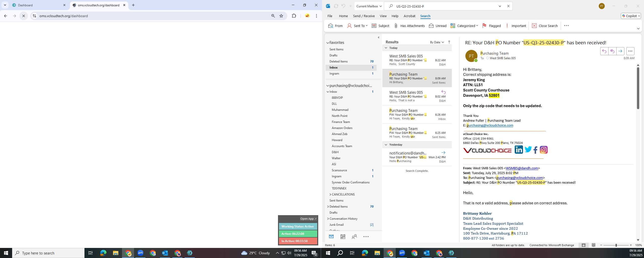Image resolution: width=644 pixels, height=258 pixels.
Task: Click Close Search in the ribbon
Action: point(545,26)
